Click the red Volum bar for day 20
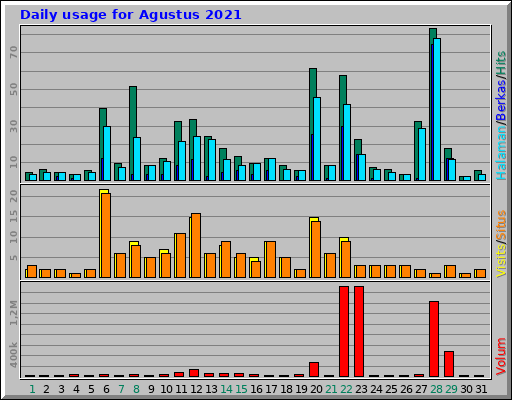Screen dimensions: 512x400 tap(314, 369)
